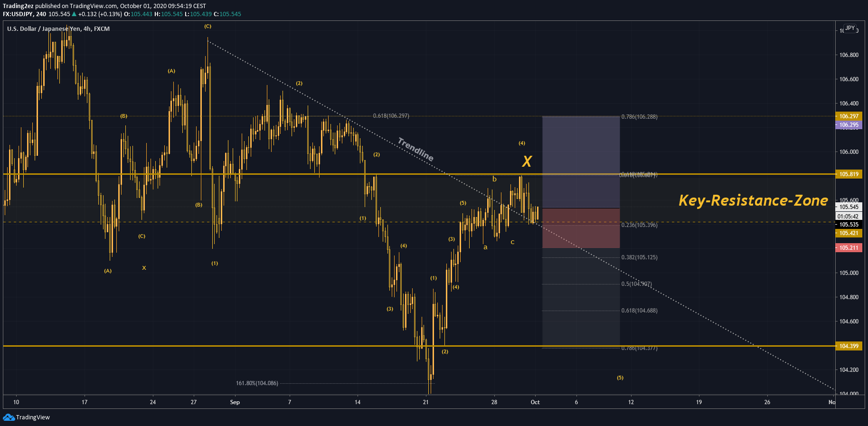Click the upper blue zone of position box
The image size is (868, 426).
(581, 162)
